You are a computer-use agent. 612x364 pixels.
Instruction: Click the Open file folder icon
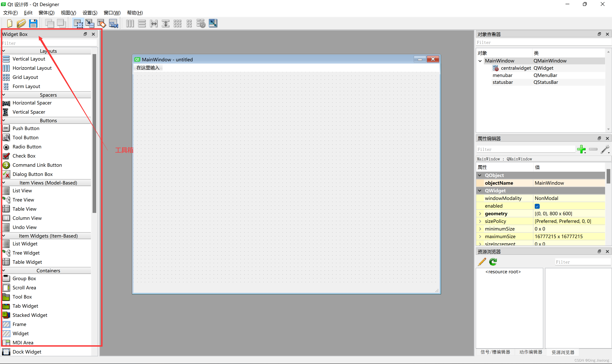[x=21, y=23]
